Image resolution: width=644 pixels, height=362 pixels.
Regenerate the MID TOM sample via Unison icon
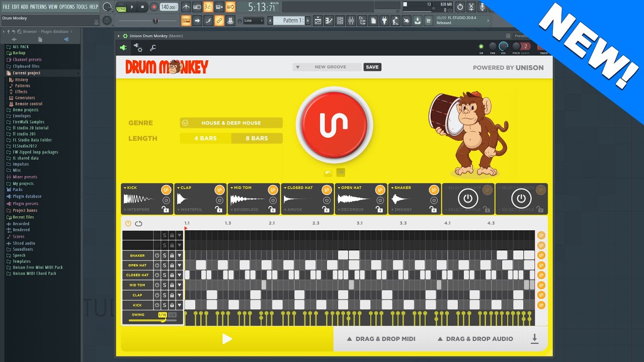pyautogui.click(x=273, y=190)
